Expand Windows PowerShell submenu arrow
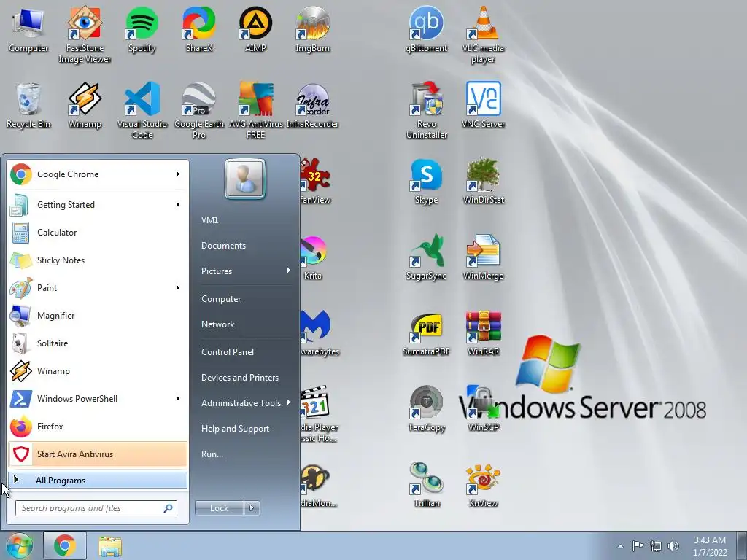Image resolution: width=747 pixels, height=560 pixels. pos(178,399)
